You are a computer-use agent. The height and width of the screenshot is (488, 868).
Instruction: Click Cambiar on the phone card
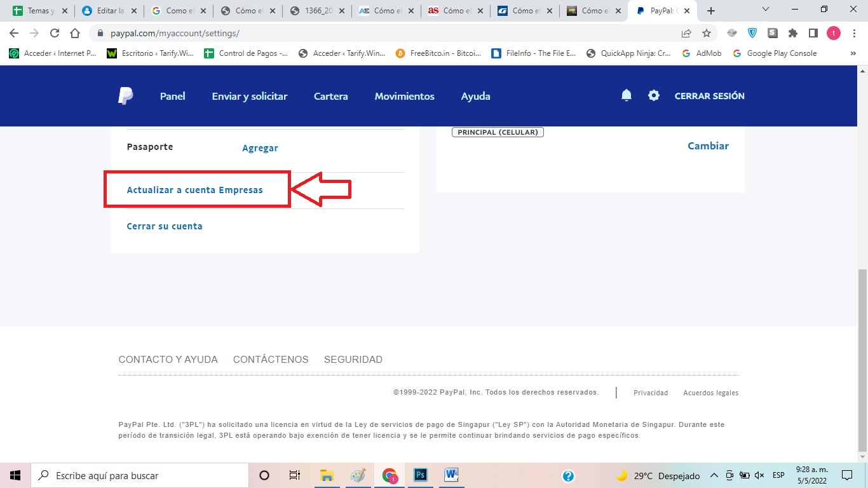(x=708, y=146)
